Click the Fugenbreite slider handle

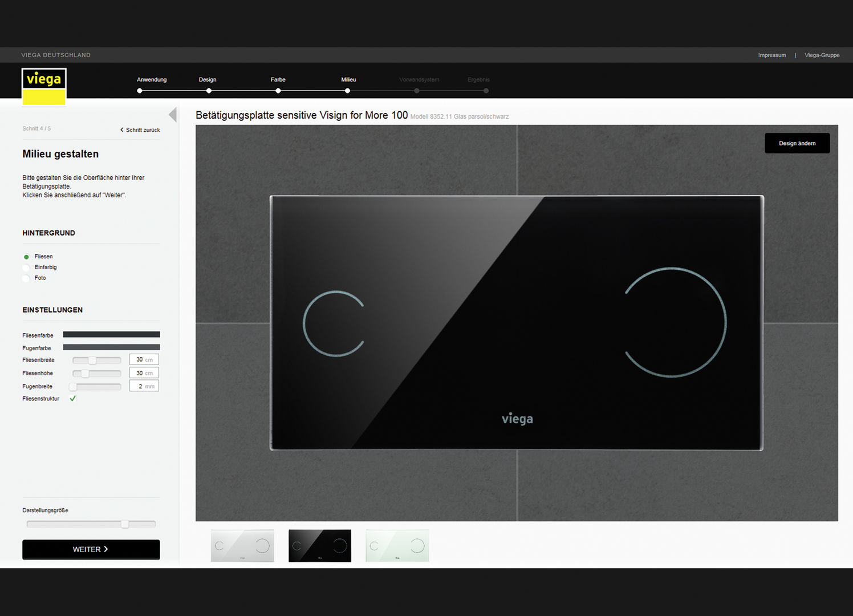(73, 387)
